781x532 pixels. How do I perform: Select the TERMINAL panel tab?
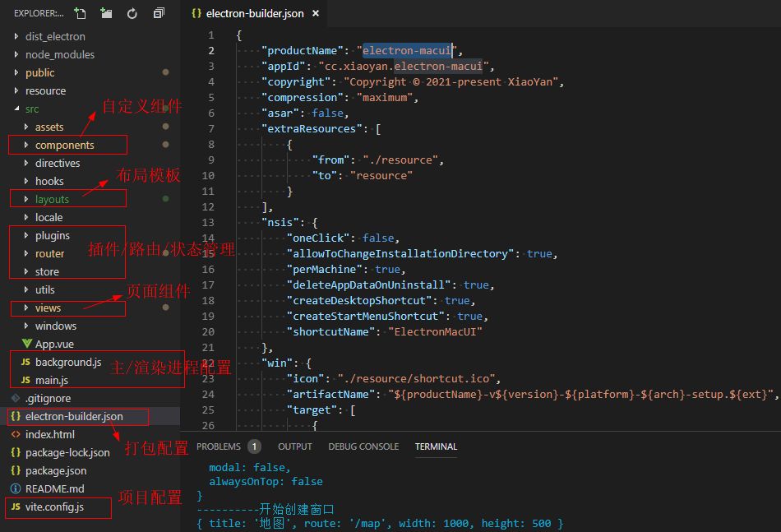(435, 446)
